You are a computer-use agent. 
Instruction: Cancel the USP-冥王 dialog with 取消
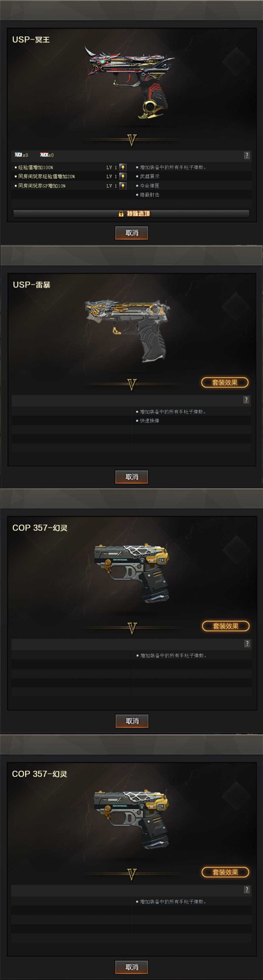click(x=131, y=233)
